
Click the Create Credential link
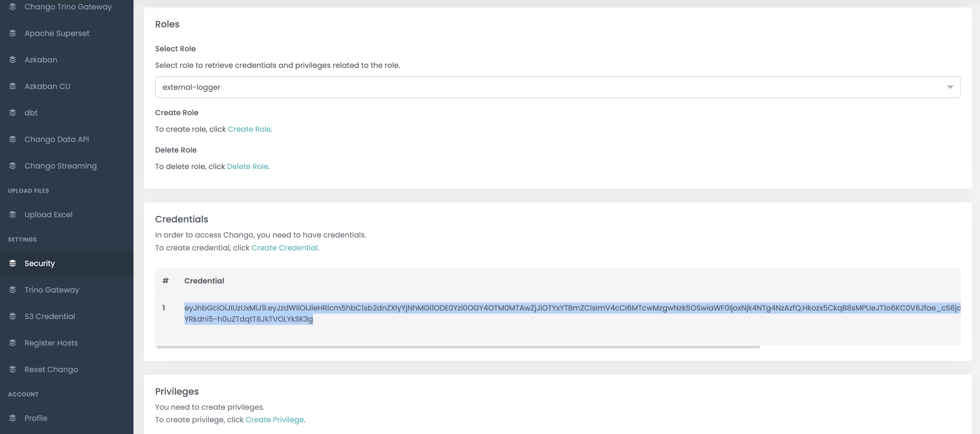point(284,248)
